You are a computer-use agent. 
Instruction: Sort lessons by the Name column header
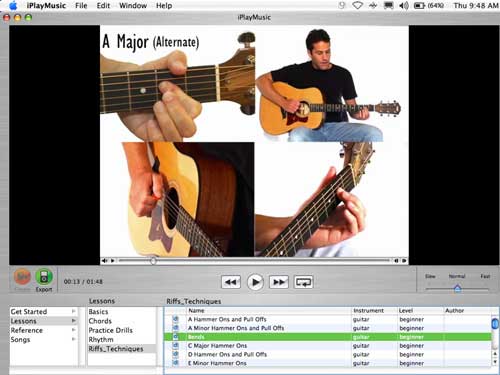point(268,310)
